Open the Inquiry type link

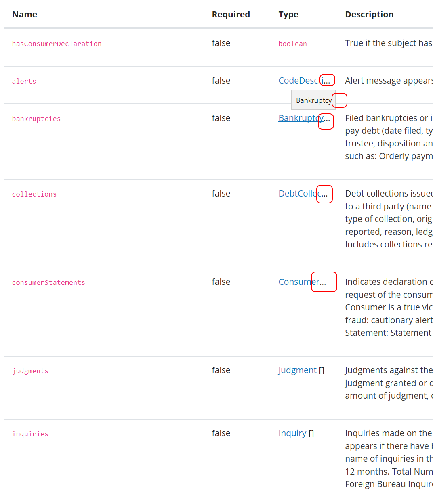[x=292, y=433]
